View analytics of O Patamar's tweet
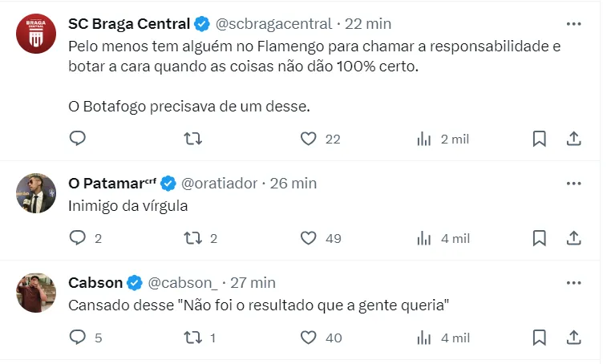This screenshot has height=364, width=607. pyautogui.click(x=424, y=238)
